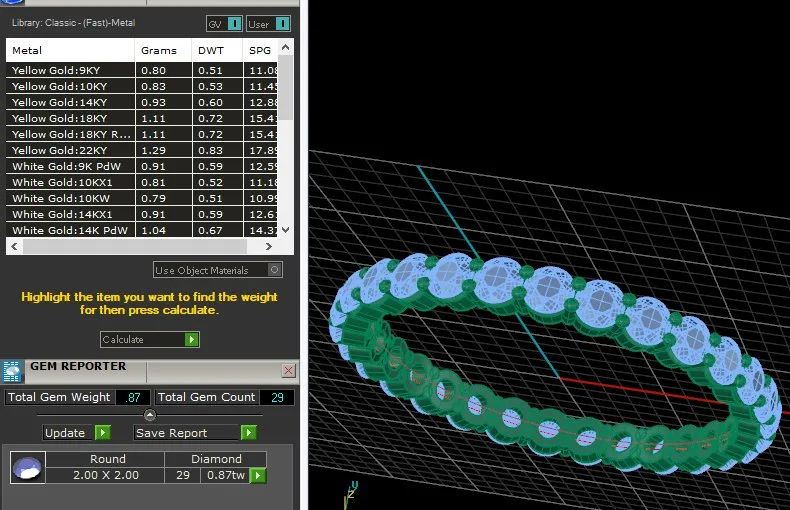
Task: Click the green arrow beside Save Report
Action: [x=249, y=433]
